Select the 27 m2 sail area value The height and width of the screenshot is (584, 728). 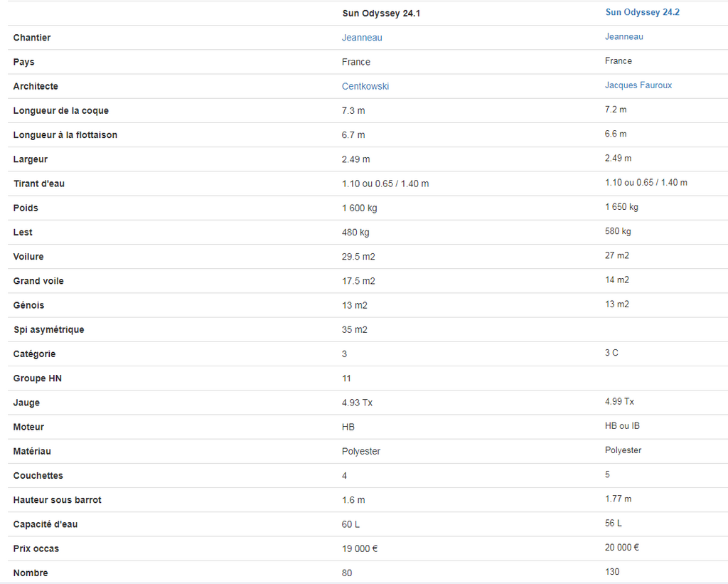(x=617, y=255)
